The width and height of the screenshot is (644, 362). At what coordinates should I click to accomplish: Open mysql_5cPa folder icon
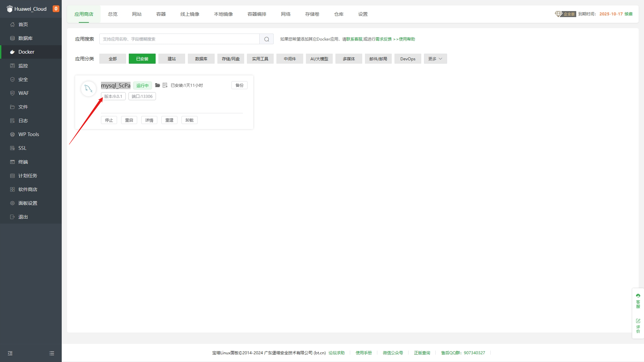[x=157, y=85]
